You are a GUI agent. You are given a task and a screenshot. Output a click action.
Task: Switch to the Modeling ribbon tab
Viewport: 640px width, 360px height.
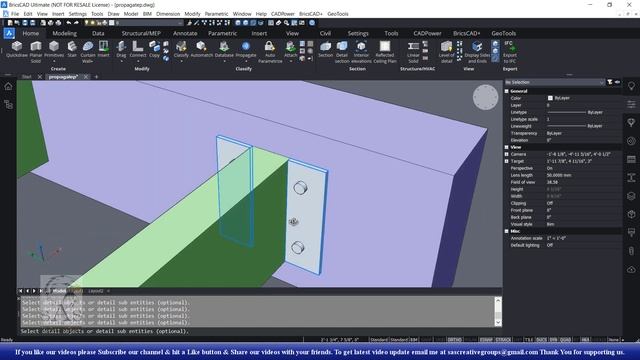(x=64, y=33)
